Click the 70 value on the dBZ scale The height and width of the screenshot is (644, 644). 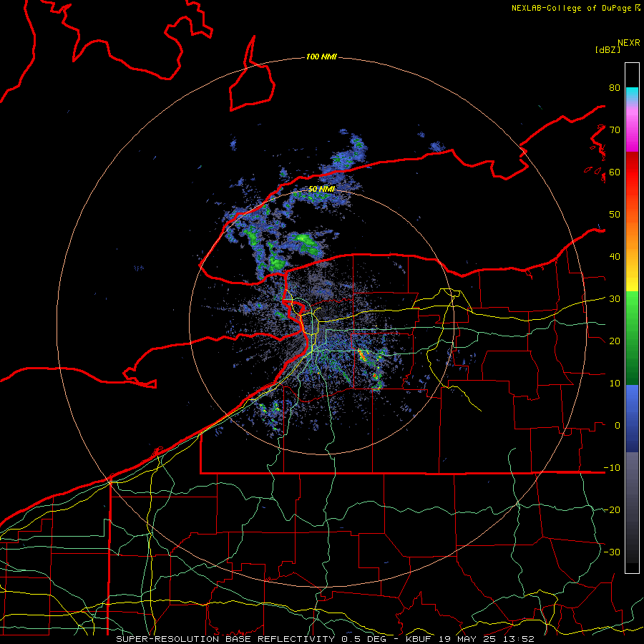coord(615,130)
